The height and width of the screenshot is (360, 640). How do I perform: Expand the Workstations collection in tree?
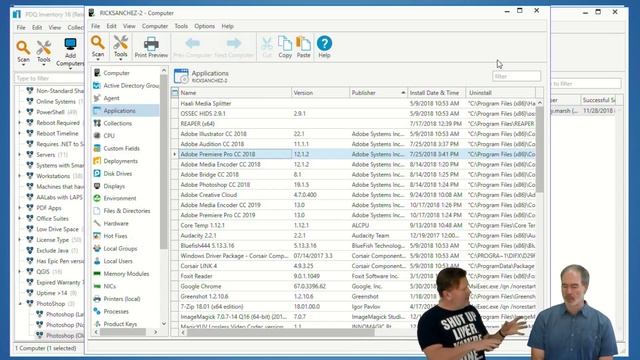[20, 176]
